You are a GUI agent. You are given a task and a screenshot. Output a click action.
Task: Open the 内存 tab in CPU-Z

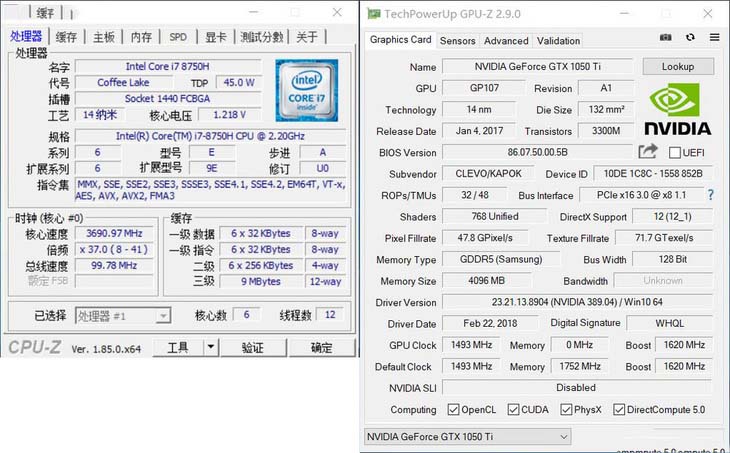141,37
